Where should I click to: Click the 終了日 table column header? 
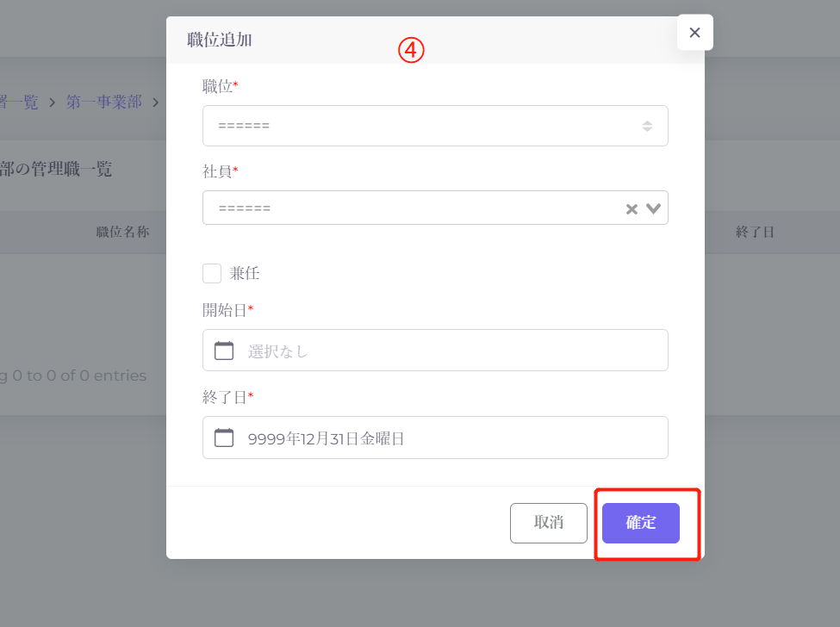(x=755, y=232)
